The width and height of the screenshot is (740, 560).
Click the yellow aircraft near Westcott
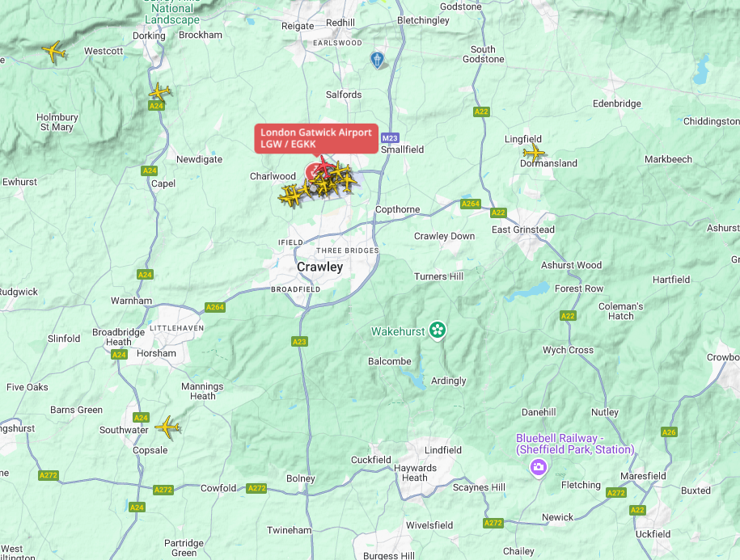[54, 51]
